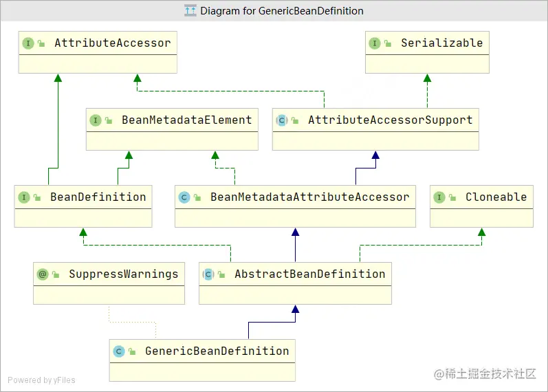The image size is (548, 392).
Task: Click the annotation icon beside SuppressWarnings
Action: tap(43, 274)
